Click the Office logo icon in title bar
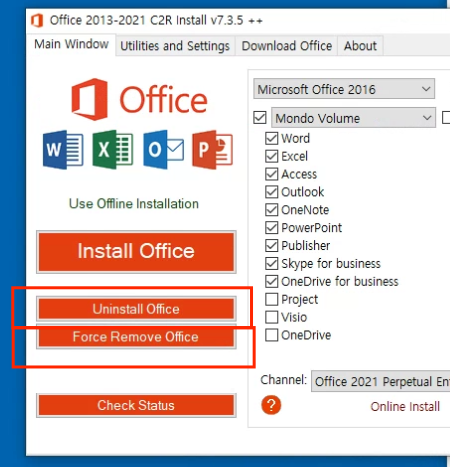 [37, 20]
